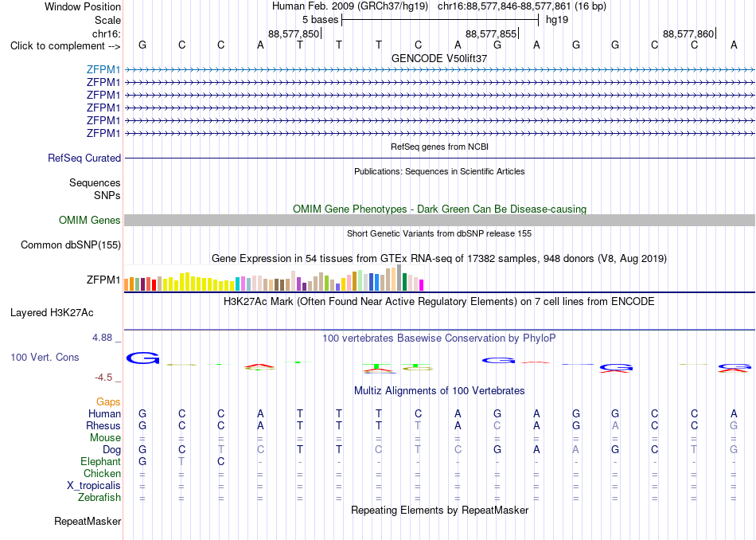This screenshot has height=540, width=756.
Task: Click 'Multiz Alignments of 100 Vertebrates' title
Action: (439, 391)
